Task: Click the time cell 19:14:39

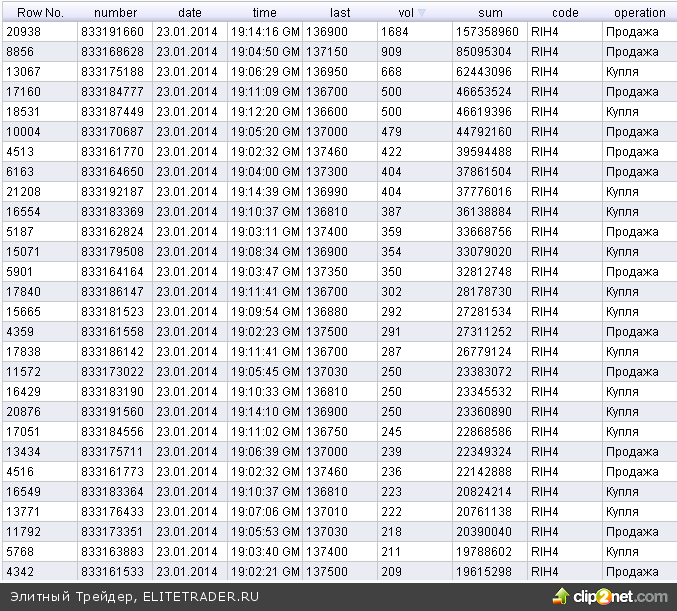Action: pos(265,192)
